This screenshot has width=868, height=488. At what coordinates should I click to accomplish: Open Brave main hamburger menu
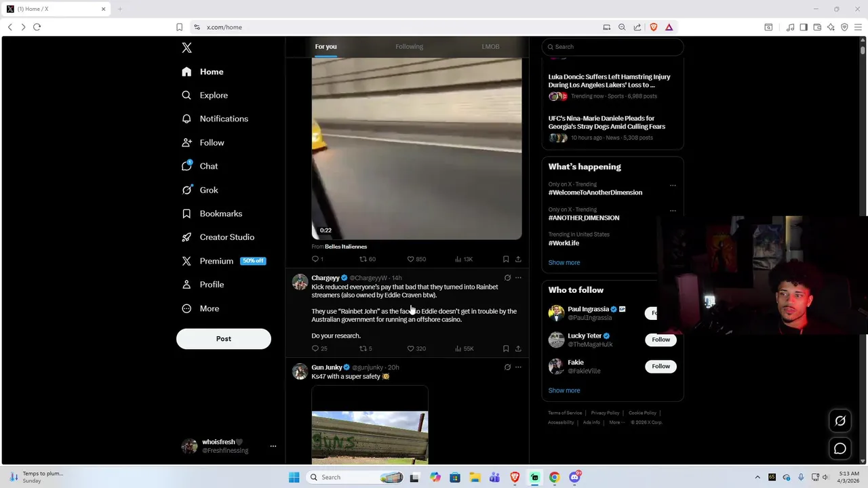pos(859,27)
